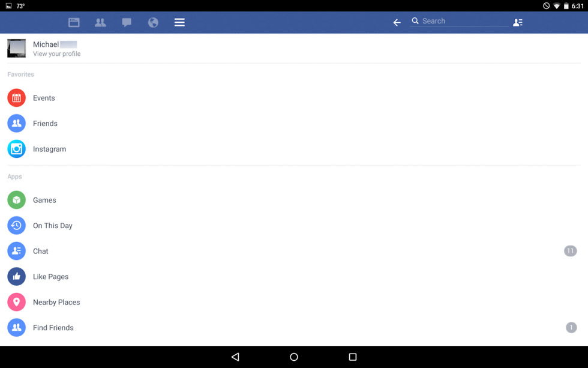Select the hamburger menu tab
This screenshot has height=368, width=588.
pos(179,22)
